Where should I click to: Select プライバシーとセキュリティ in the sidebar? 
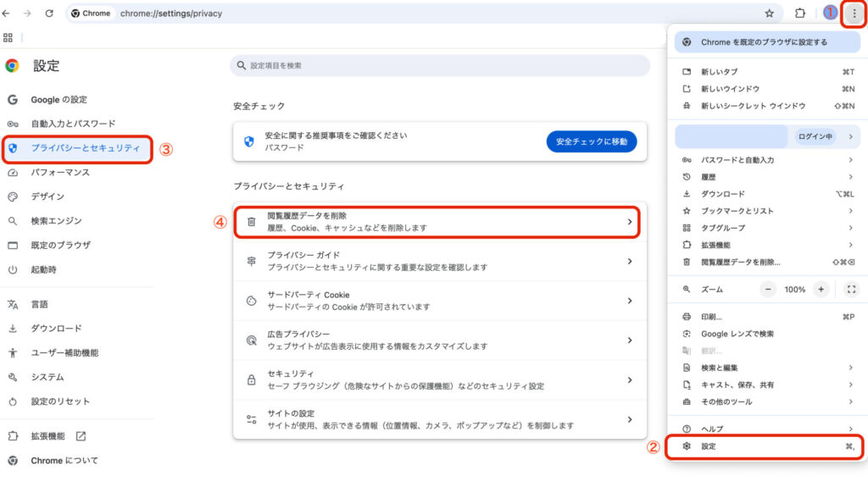pos(77,148)
